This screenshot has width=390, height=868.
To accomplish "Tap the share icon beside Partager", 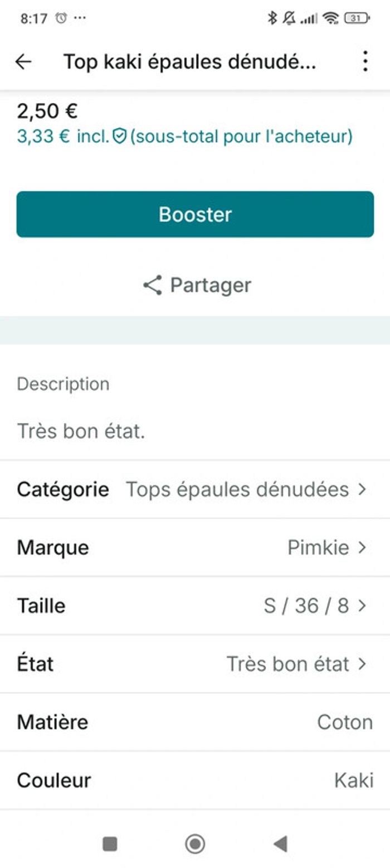I will (x=152, y=285).
